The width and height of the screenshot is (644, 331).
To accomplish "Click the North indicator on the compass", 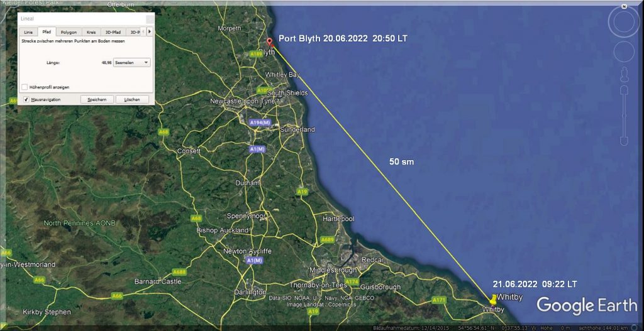I will coord(624,6).
